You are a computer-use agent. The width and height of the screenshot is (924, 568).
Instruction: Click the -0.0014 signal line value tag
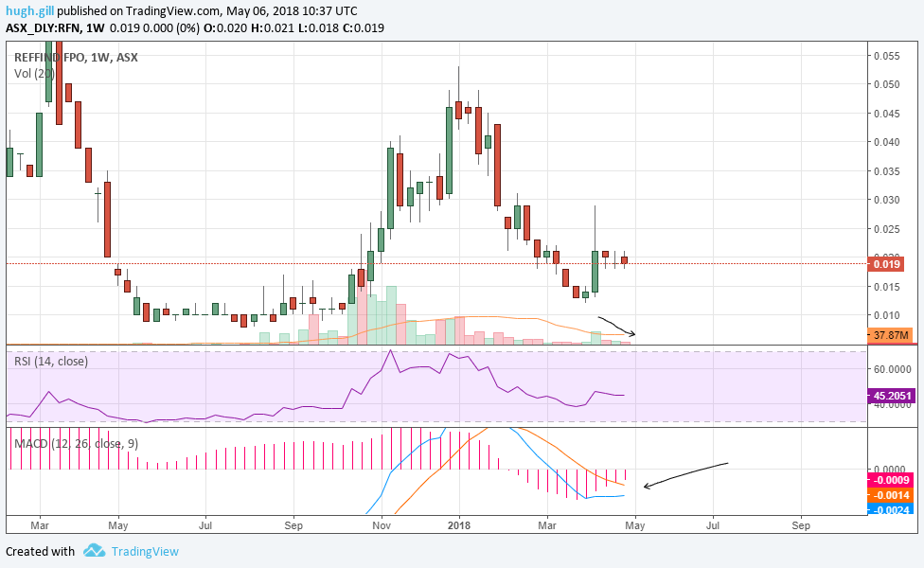(891, 495)
